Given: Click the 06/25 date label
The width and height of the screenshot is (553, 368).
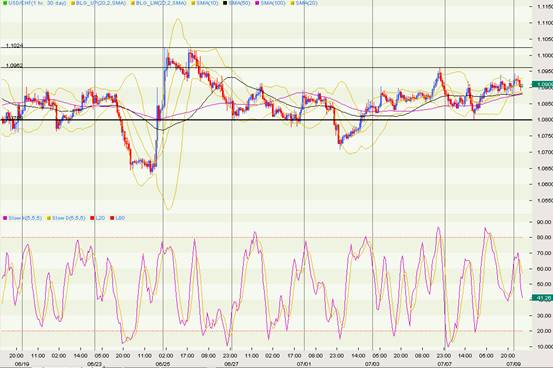Looking at the screenshot, I should pos(163,363).
